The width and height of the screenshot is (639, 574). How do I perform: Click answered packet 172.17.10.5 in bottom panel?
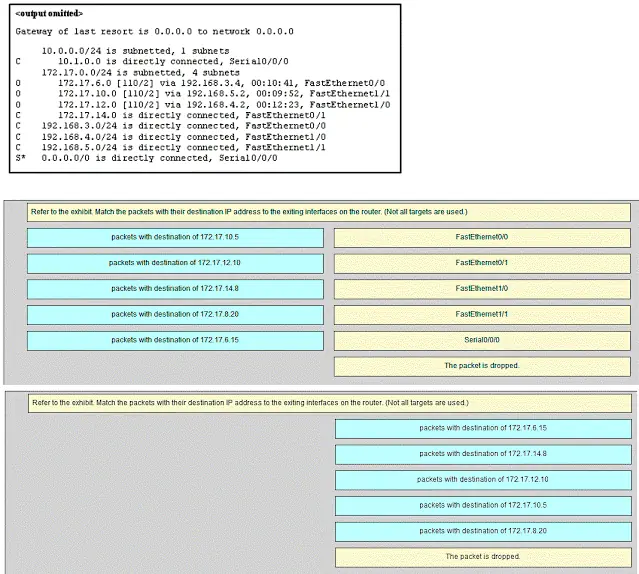483,506
